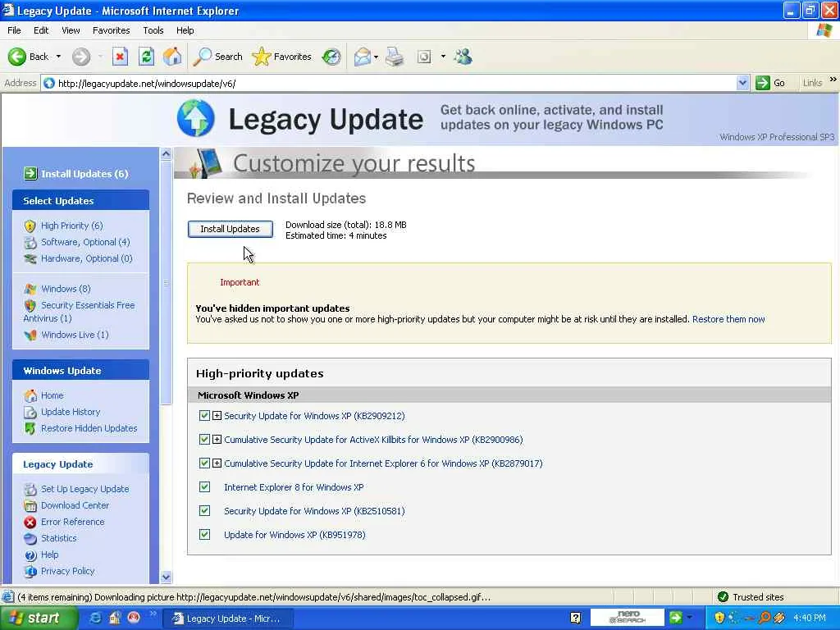
Task: Open the Favorites menu
Action: (111, 30)
